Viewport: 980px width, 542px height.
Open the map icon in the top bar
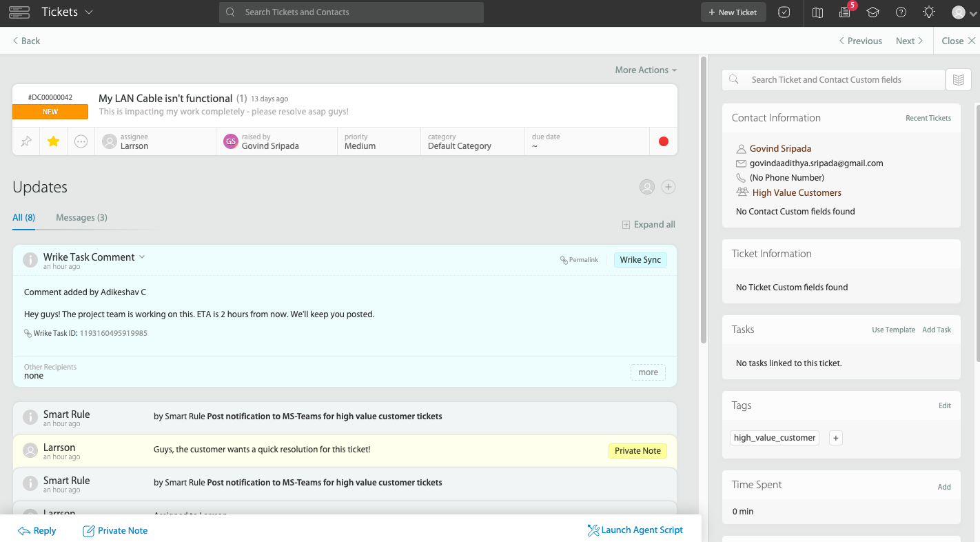817,12
